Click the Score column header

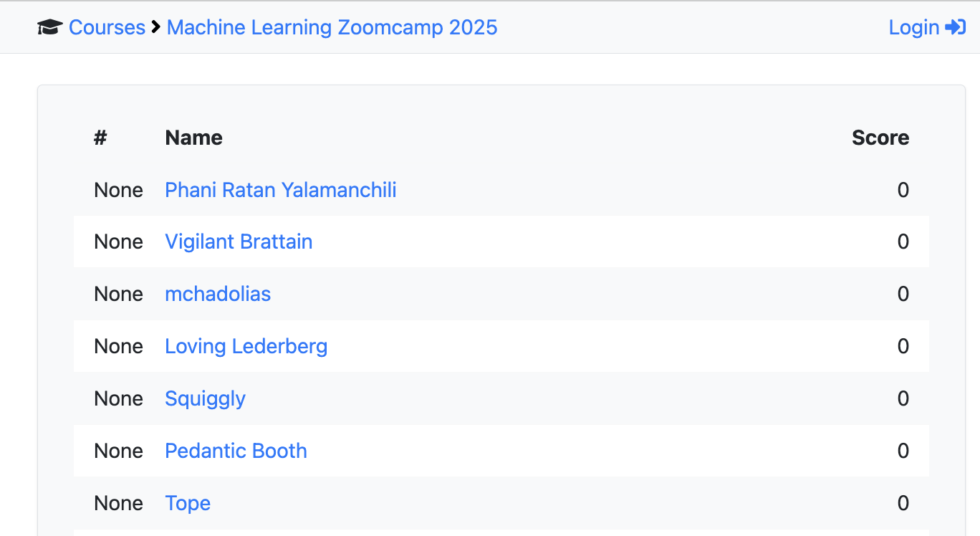(880, 138)
